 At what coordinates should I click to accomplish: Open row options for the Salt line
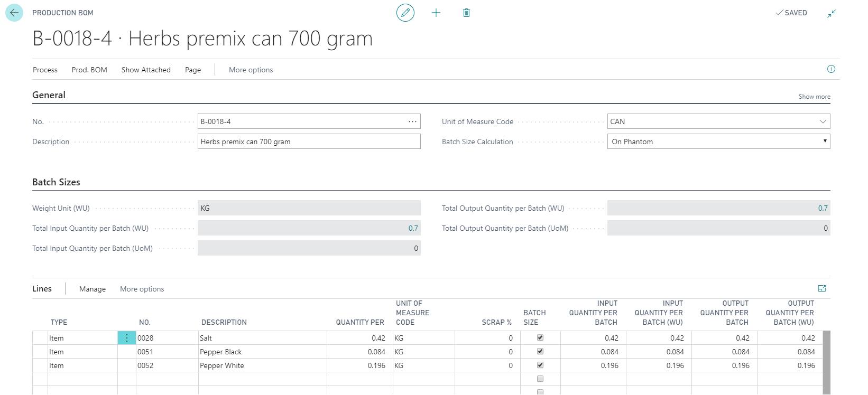127,338
